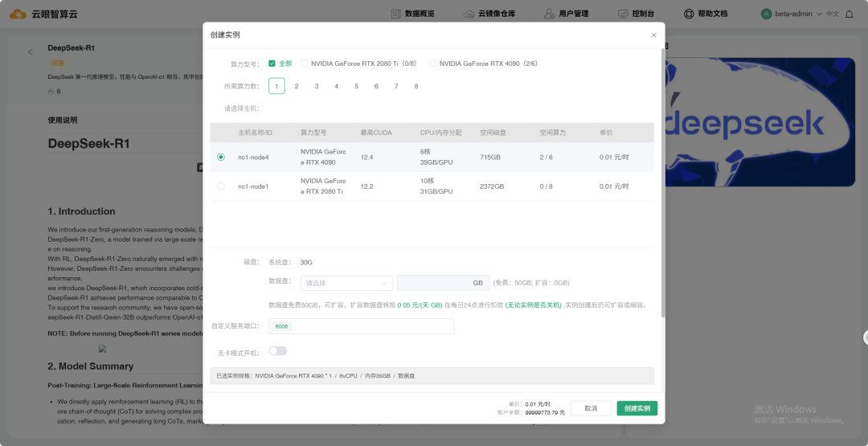Screen dimensions: 868x446
Task: Select compute count 3
Action: tap(317, 86)
